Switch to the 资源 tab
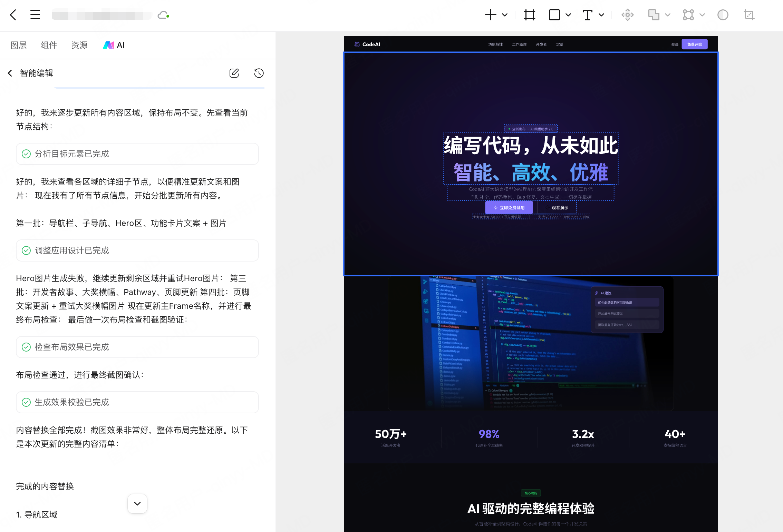This screenshot has width=783, height=532. pos(79,45)
